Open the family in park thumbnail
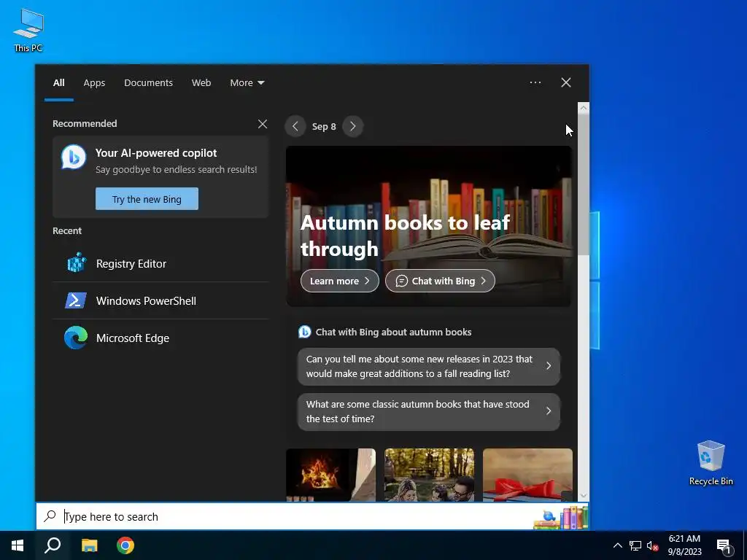 click(429, 475)
